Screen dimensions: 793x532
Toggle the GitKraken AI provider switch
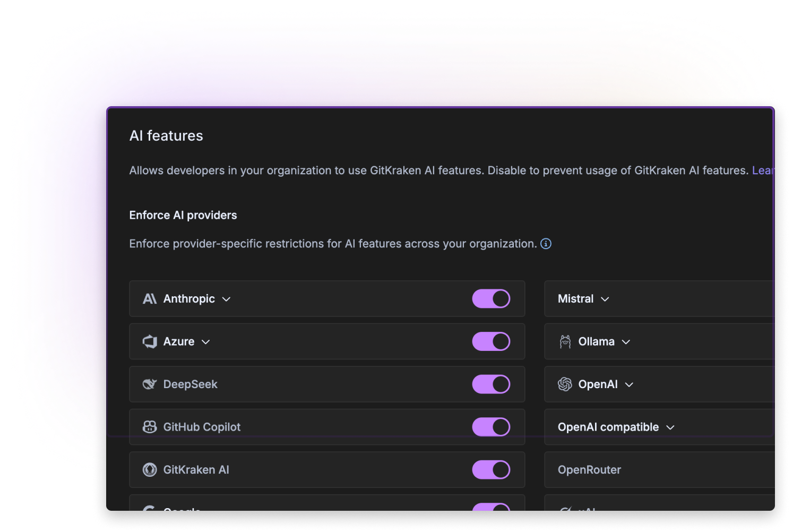pyautogui.click(x=491, y=469)
